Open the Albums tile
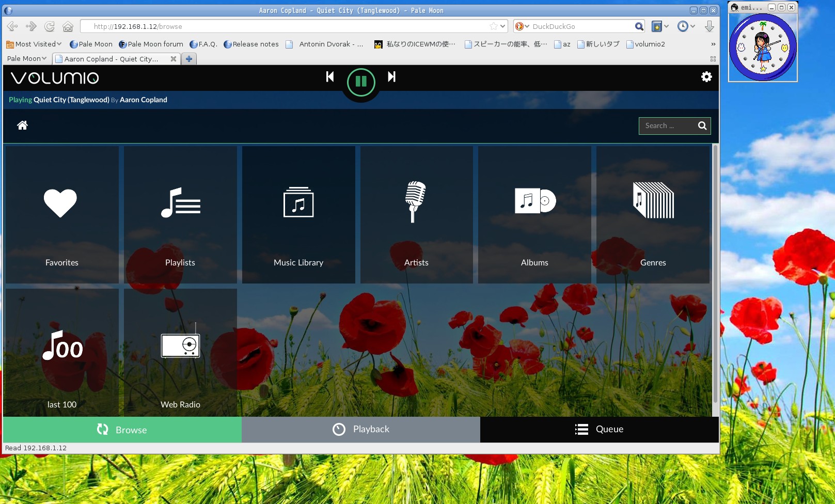The width and height of the screenshot is (835, 504). (x=534, y=215)
